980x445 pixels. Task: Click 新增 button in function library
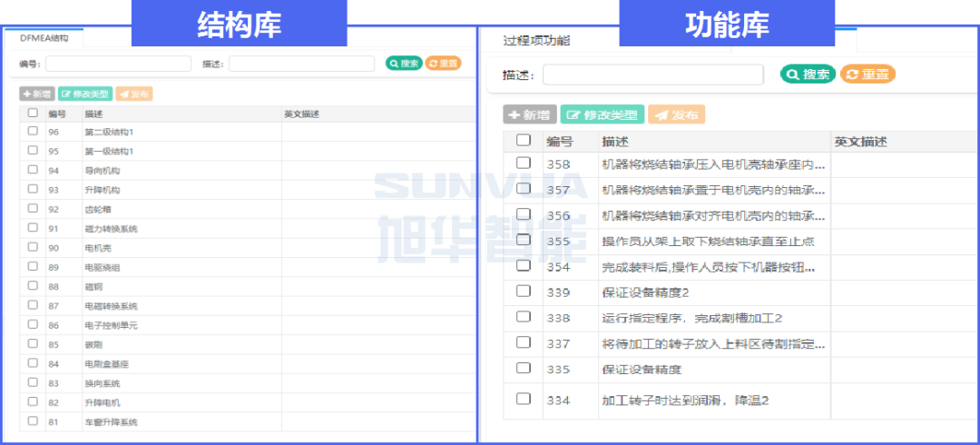(x=530, y=115)
